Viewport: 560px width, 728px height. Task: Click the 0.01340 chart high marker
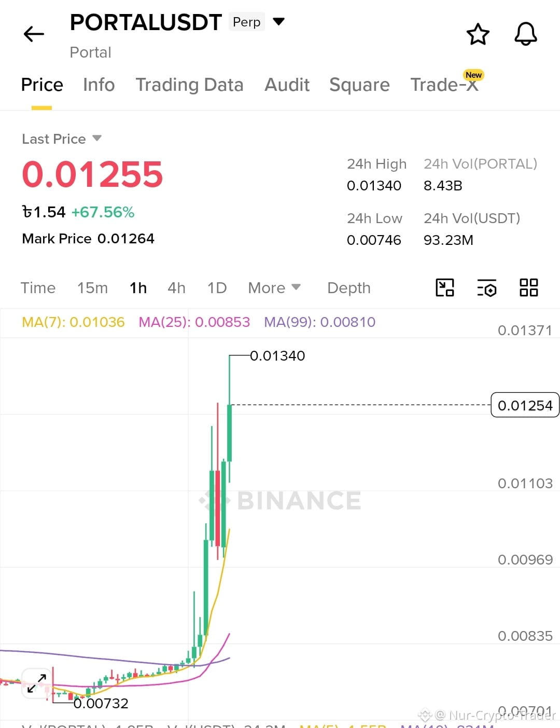tap(277, 356)
